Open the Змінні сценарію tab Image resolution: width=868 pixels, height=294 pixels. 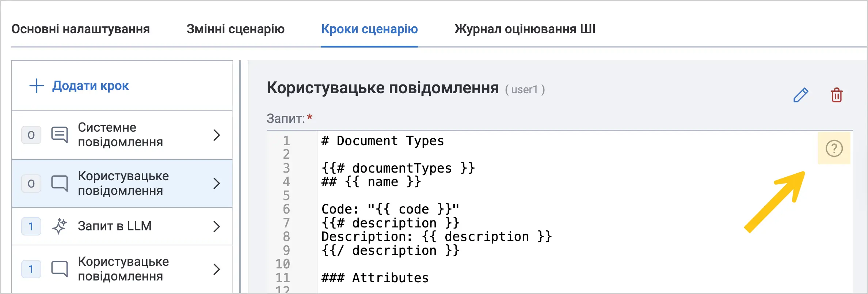point(236,29)
